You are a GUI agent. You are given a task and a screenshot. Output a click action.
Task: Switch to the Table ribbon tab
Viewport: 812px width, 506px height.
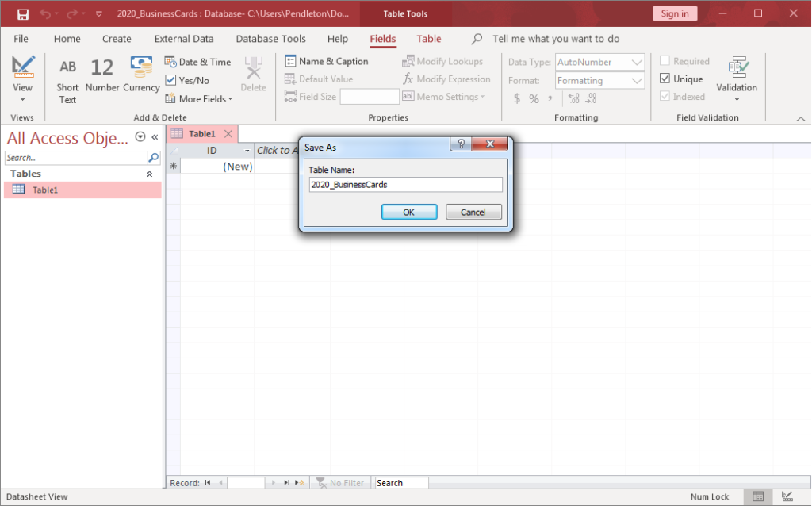point(429,38)
